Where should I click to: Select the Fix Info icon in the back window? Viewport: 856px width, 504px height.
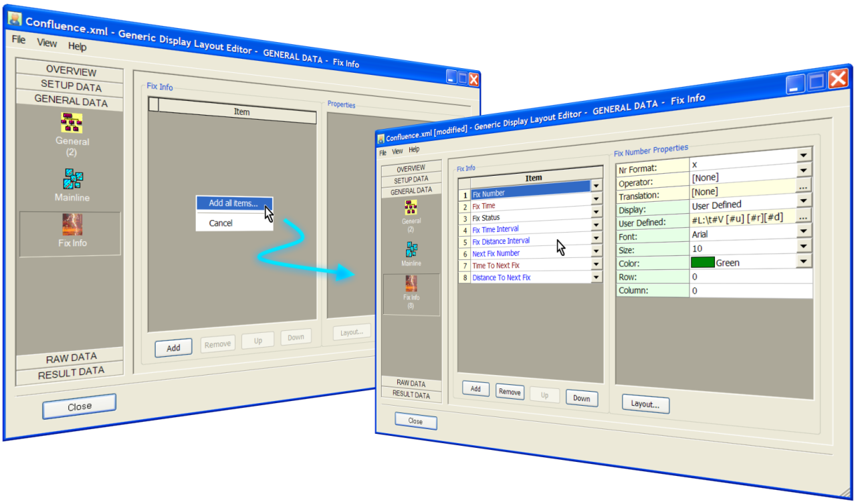point(72,225)
